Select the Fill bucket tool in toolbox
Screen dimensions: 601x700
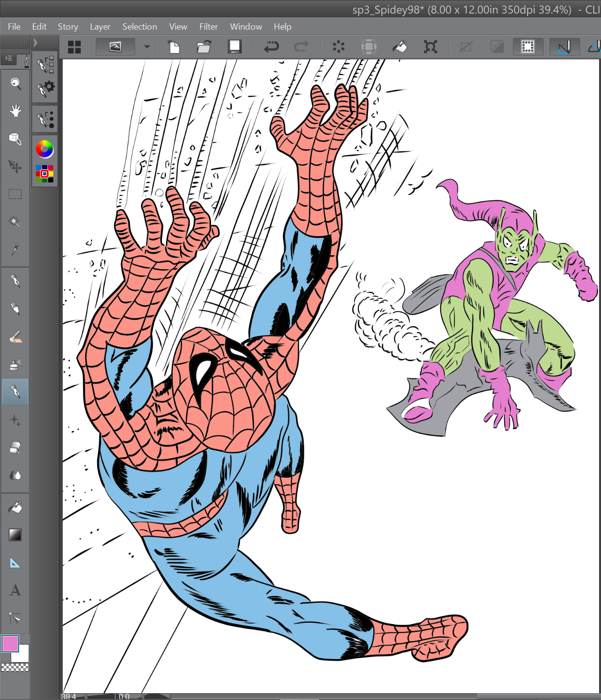click(x=15, y=507)
